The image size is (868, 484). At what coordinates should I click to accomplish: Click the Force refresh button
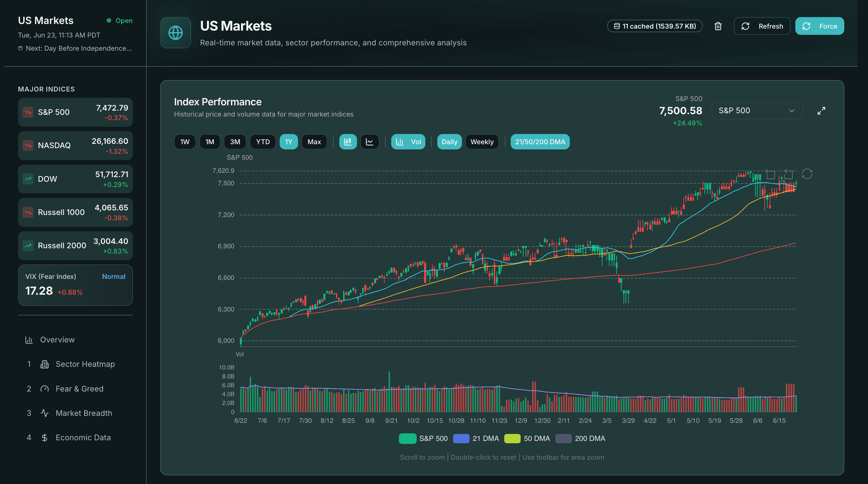(820, 26)
